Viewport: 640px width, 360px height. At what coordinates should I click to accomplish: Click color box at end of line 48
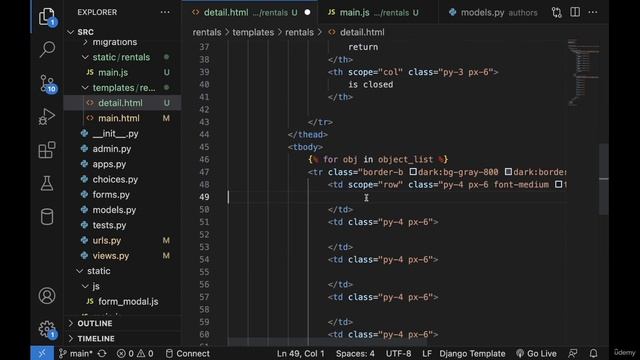(558, 184)
